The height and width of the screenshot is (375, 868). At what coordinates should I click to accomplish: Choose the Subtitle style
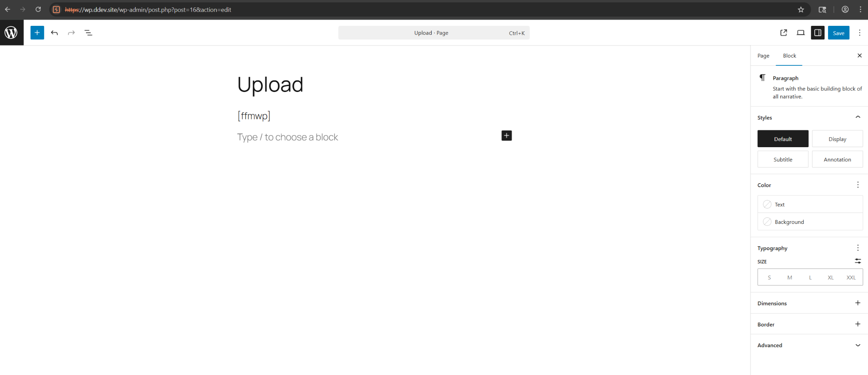(x=783, y=159)
